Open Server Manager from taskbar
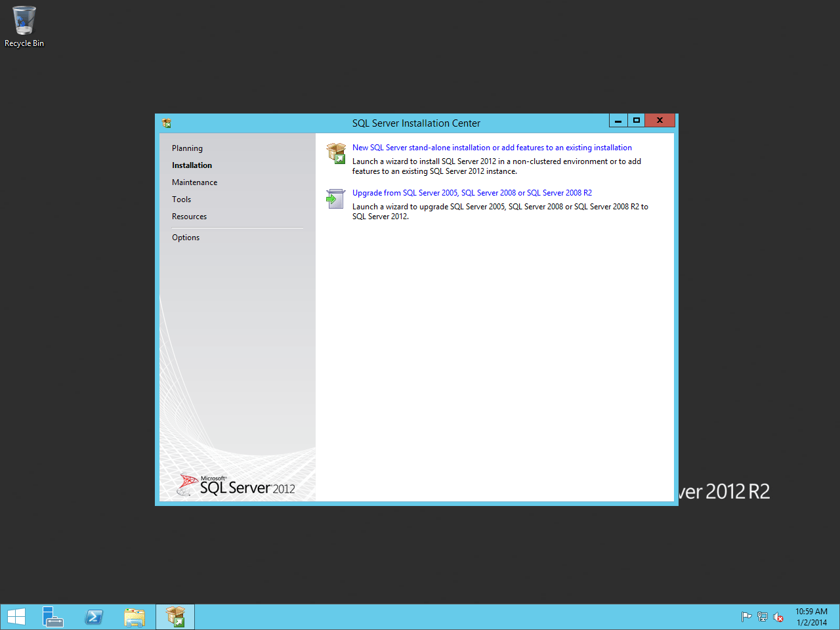Viewport: 840px width, 630px height. pyautogui.click(x=53, y=617)
